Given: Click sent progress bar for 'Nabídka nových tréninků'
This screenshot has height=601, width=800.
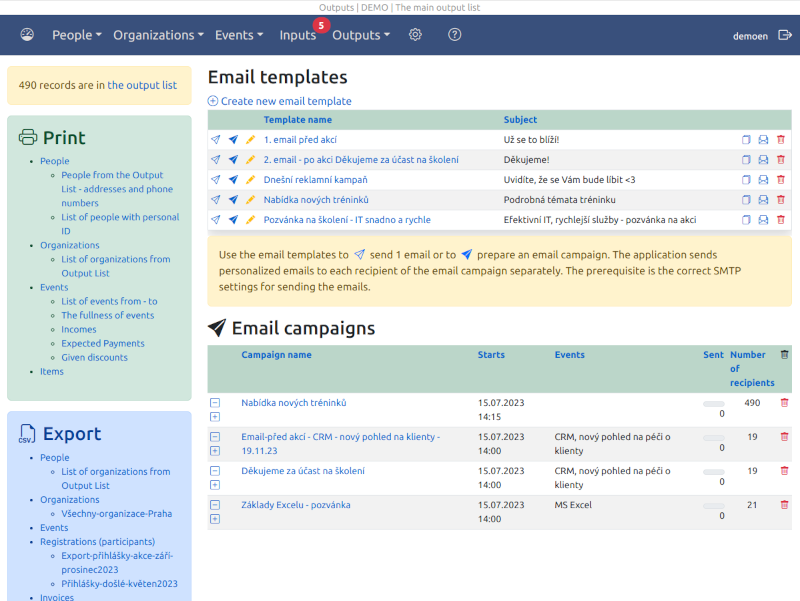Looking at the screenshot, I should (713, 404).
